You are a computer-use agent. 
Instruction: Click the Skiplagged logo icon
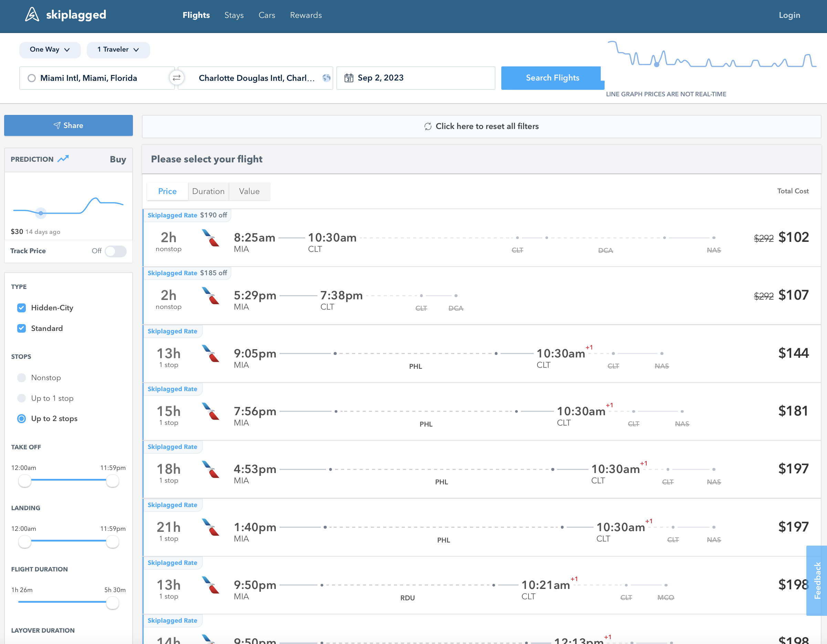coord(32,15)
